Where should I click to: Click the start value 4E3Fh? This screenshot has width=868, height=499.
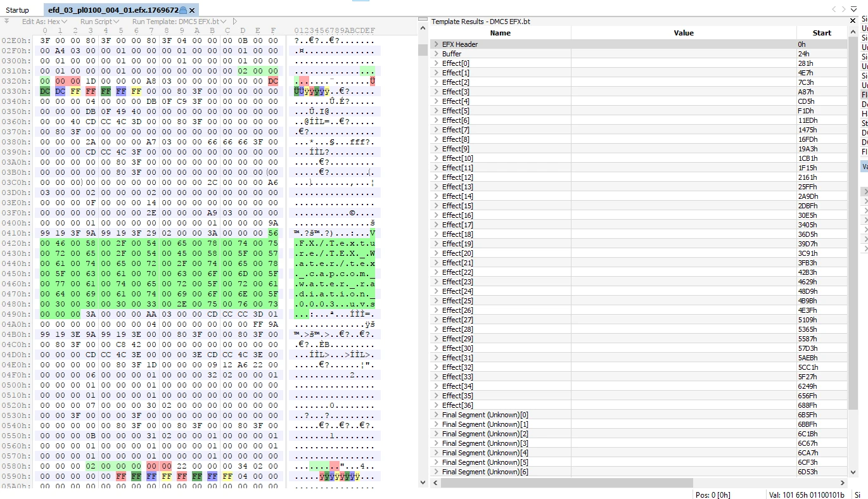[x=807, y=310]
